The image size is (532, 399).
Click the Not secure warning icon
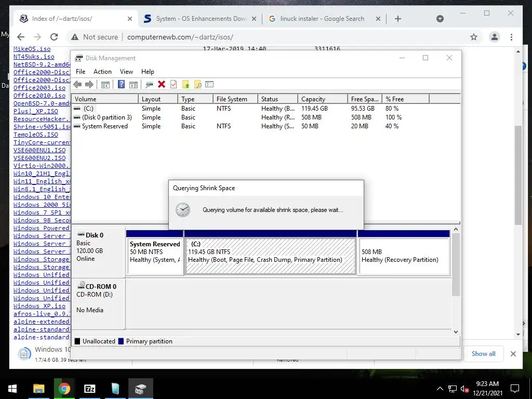pyautogui.click(x=75, y=37)
